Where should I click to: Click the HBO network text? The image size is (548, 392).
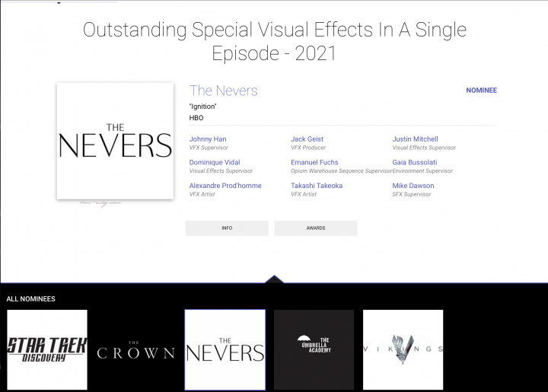point(196,118)
